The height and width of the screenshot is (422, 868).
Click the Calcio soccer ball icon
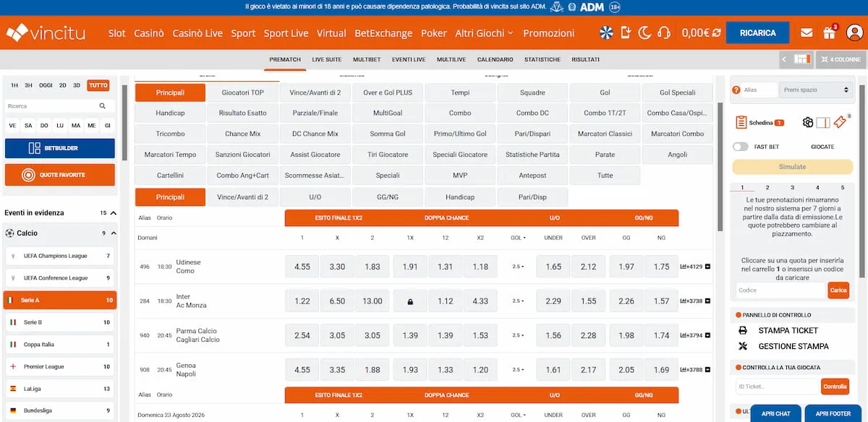pos(9,233)
